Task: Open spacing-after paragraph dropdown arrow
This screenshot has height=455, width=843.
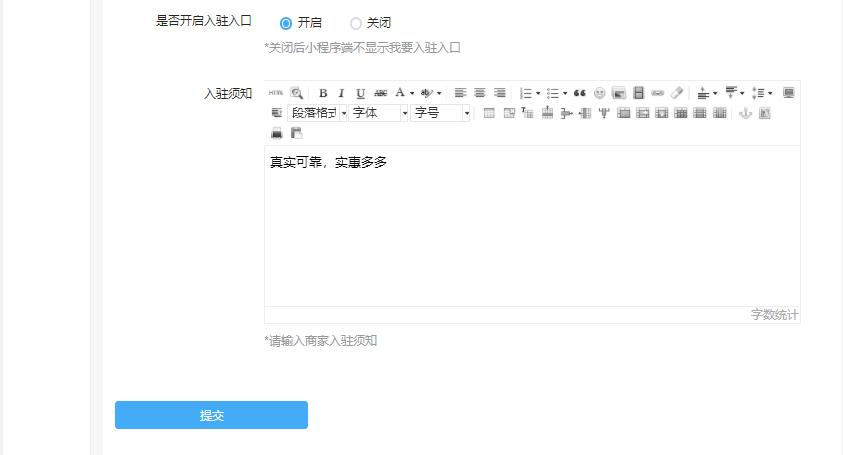Action: (742, 94)
